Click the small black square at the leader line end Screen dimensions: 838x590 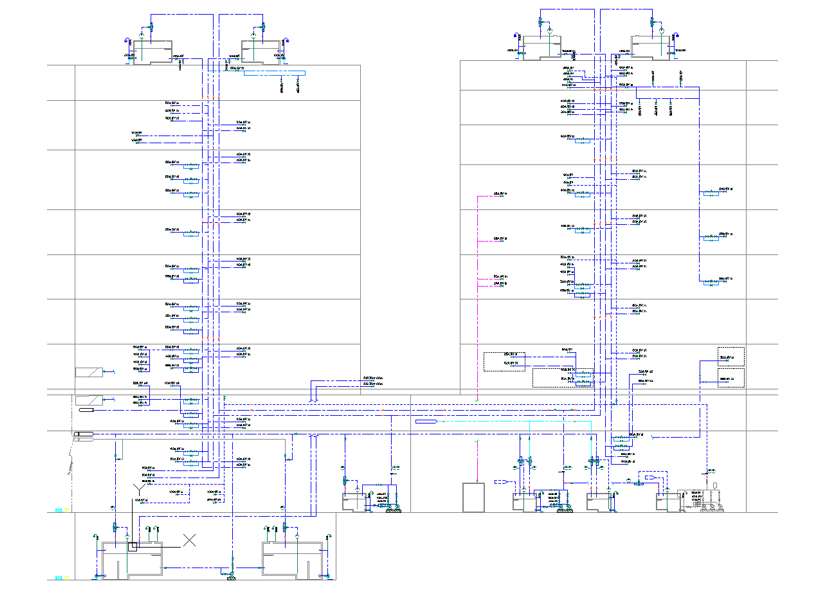pyautogui.click(x=133, y=547)
